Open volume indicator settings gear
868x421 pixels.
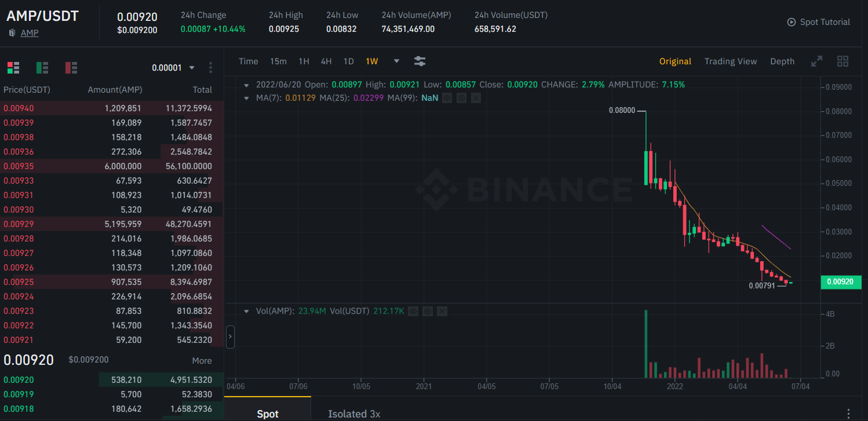[x=428, y=311]
